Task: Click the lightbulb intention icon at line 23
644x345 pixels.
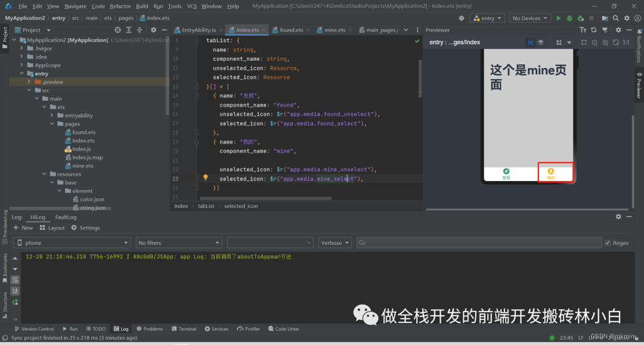Action: pyautogui.click(x=205, y=178)
